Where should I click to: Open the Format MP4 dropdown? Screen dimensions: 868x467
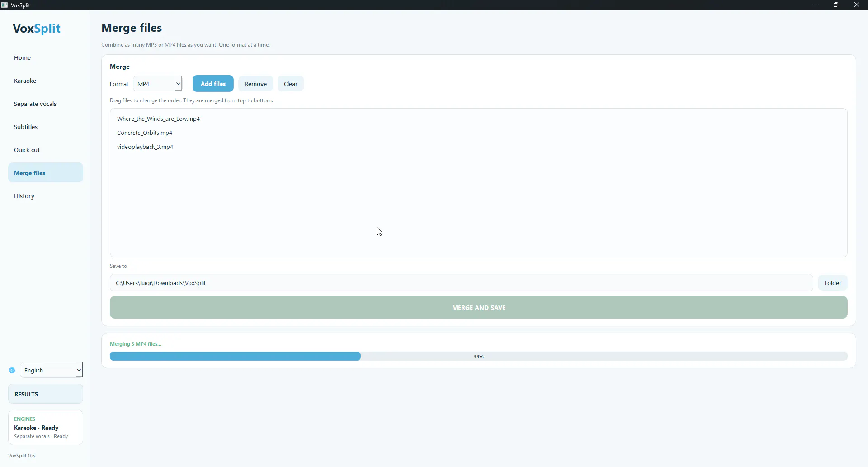click(157, 84)
